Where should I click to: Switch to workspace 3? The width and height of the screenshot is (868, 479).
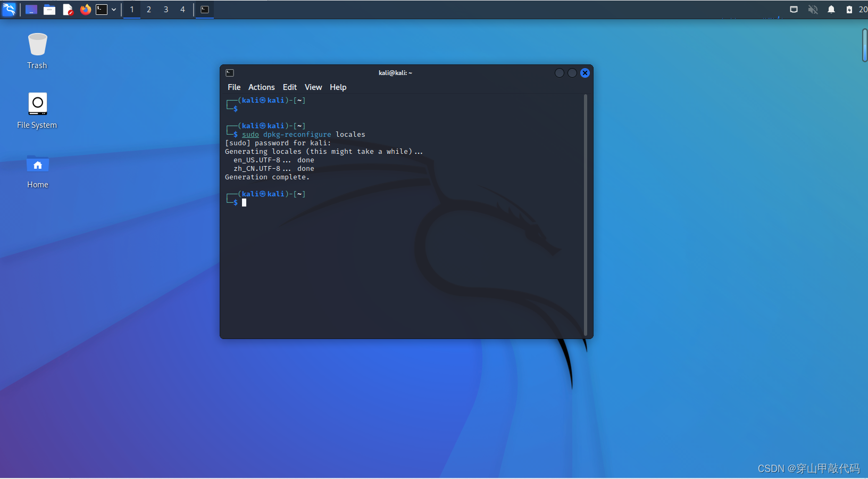tap(166, 10)
